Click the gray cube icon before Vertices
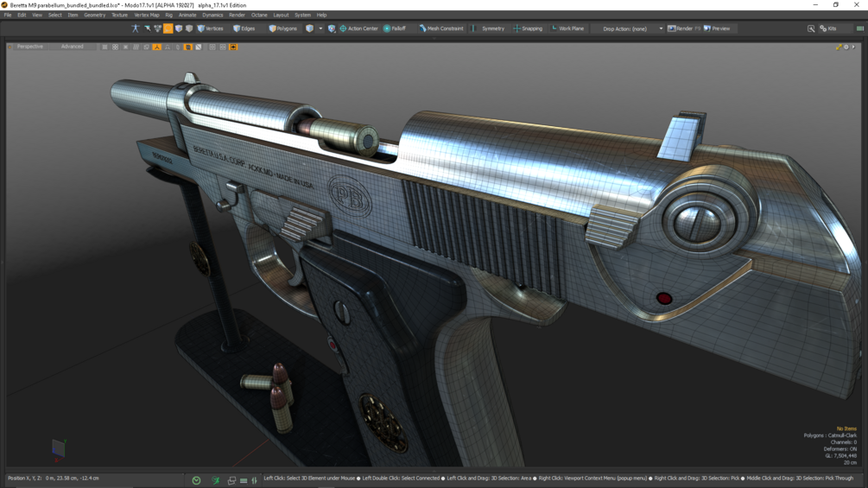This screenshot has height=488, width=868. (189, 29)
